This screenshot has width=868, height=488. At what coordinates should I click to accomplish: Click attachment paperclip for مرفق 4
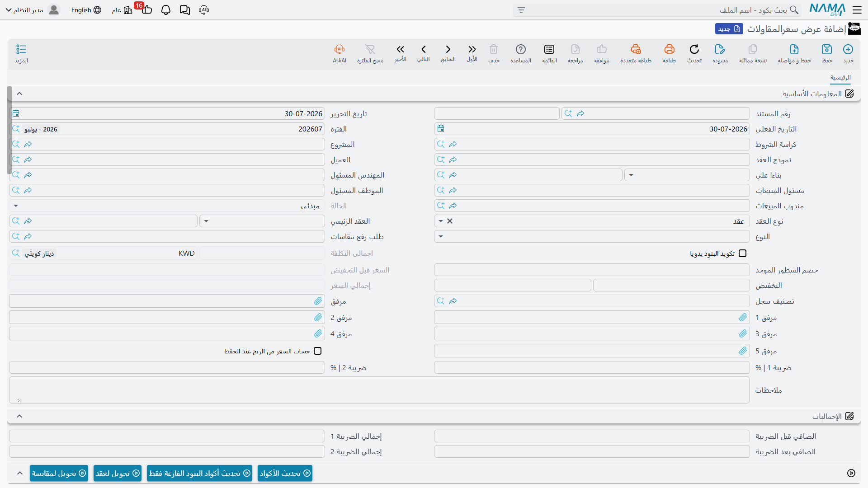click(x=318, y=334)
